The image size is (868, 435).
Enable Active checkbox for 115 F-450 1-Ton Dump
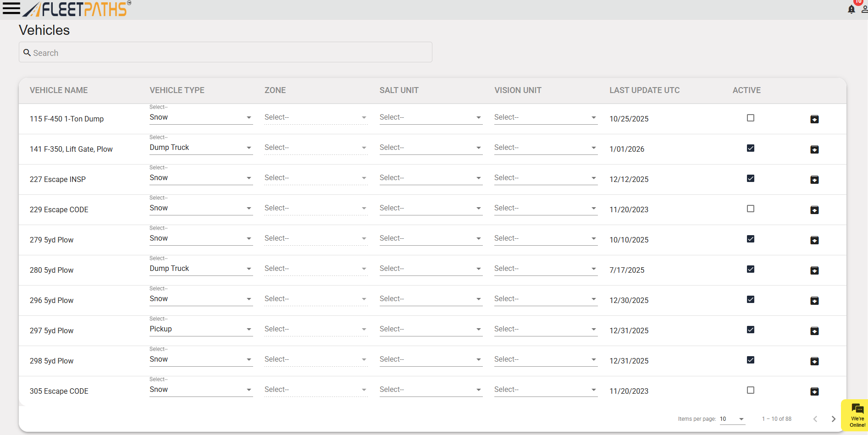tap(751, 118)
